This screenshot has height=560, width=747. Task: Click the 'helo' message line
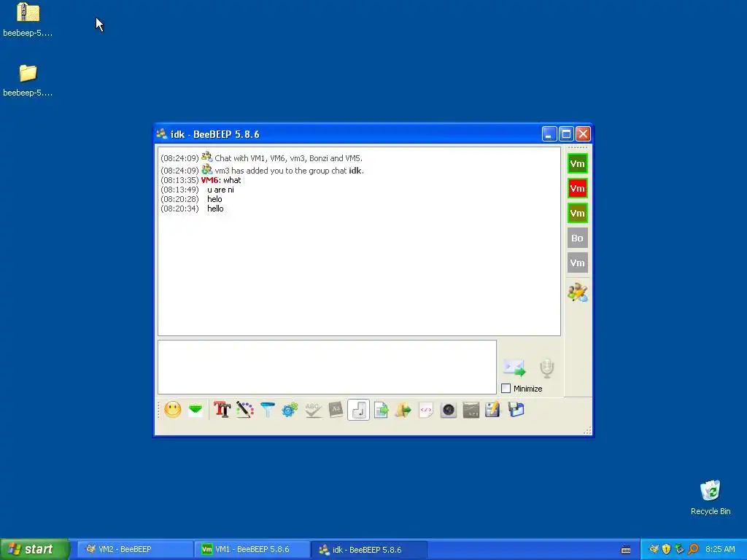(214, 199)
